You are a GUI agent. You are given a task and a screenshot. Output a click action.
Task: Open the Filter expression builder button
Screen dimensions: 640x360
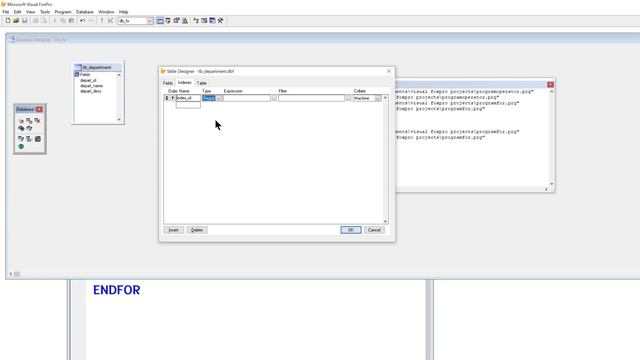348,98
